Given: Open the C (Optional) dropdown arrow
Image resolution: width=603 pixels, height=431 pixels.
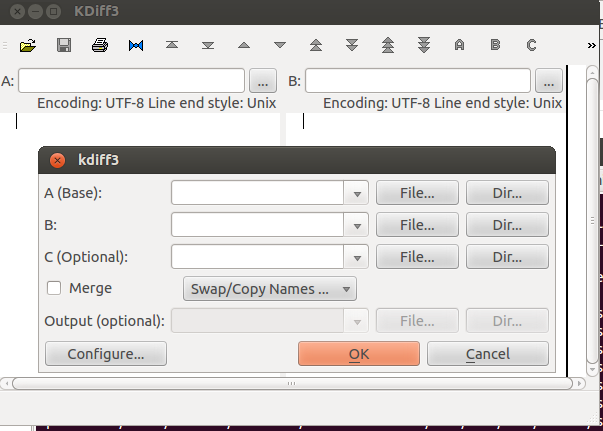Looking at the screenshot, I should pos(357,257).
